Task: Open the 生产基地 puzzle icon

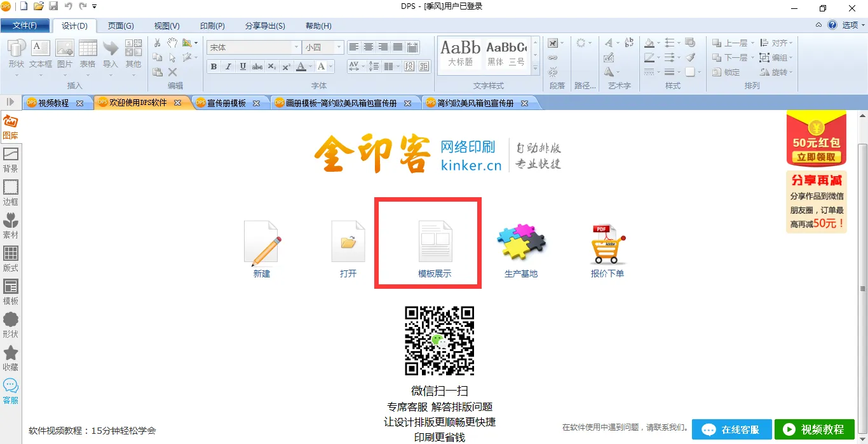Action: (521, 243)
